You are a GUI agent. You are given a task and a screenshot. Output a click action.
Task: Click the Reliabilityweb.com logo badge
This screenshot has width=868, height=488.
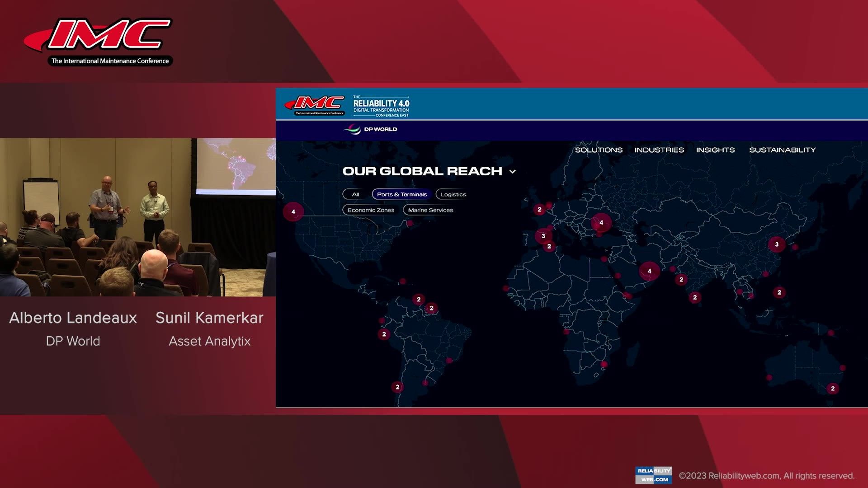[653, 475]
